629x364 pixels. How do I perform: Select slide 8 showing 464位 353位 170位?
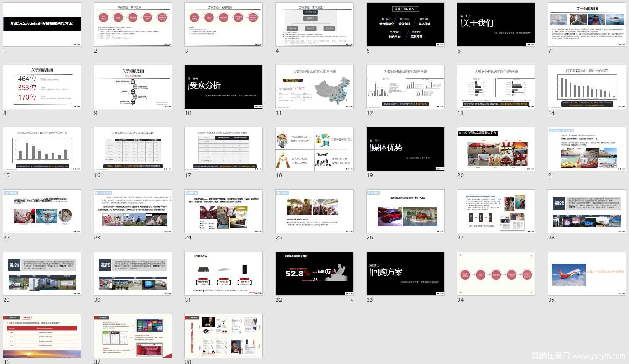click(x=42, y=87)
